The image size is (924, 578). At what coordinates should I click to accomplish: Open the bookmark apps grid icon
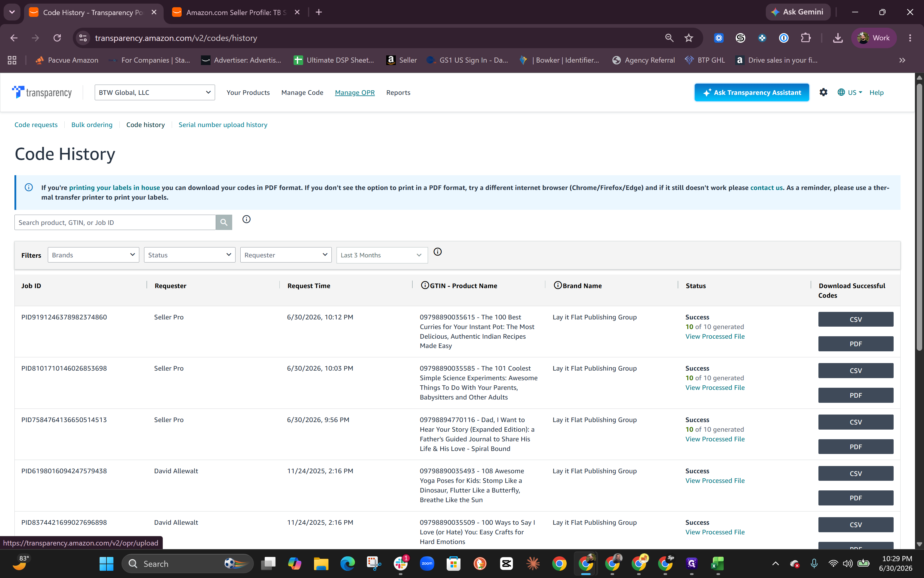pos(12,60)
